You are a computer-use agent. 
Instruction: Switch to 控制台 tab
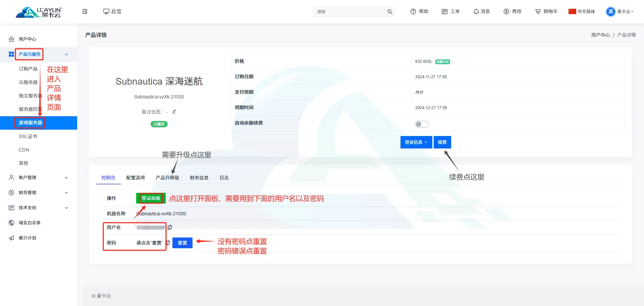[108, 178]
